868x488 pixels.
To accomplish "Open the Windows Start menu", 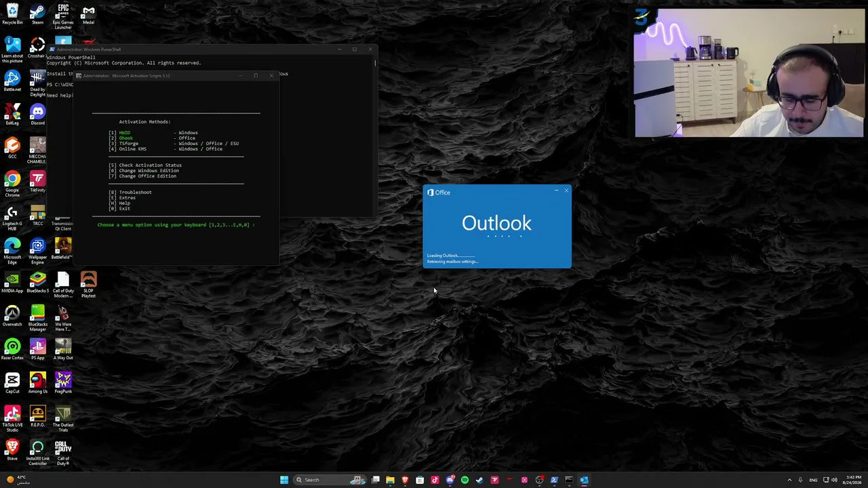I will [x=284, y=480].
